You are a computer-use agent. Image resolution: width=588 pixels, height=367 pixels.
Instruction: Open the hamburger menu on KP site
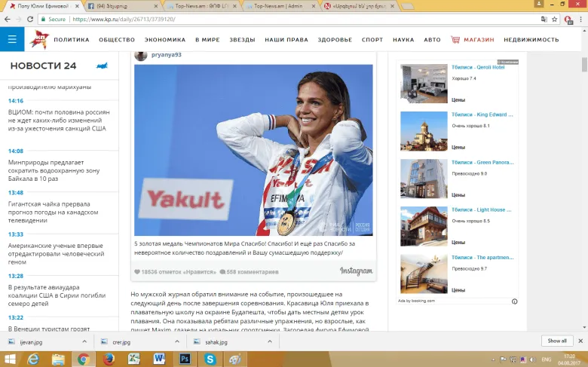coord(11,39)
